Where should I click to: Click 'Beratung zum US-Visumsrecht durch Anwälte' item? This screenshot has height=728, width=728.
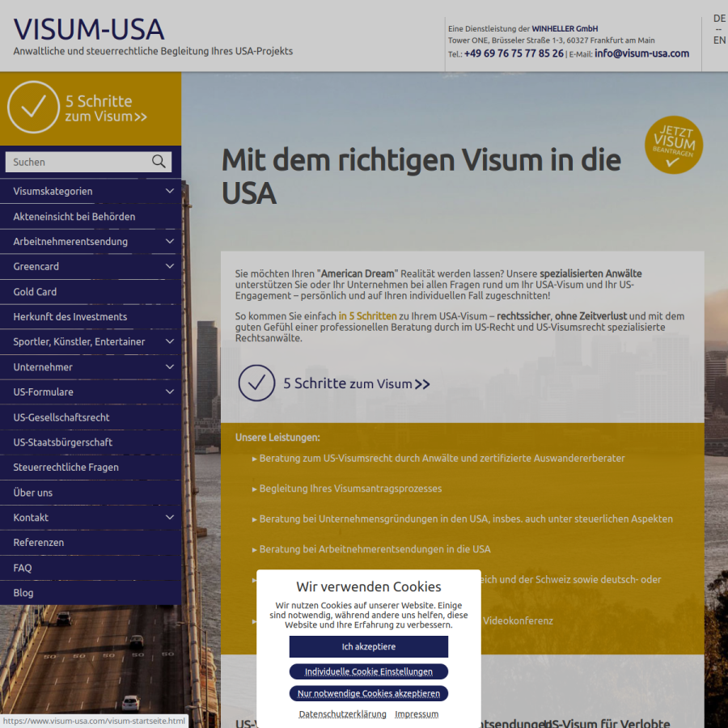[442, 459]
